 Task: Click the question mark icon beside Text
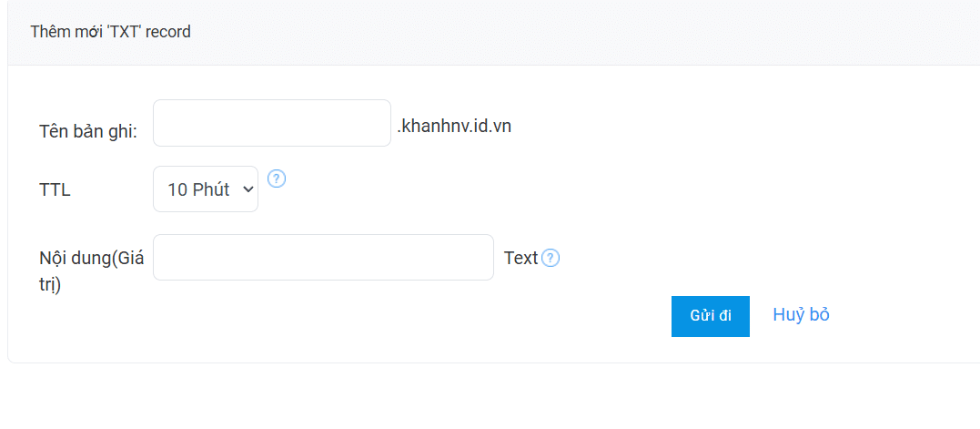551,259
